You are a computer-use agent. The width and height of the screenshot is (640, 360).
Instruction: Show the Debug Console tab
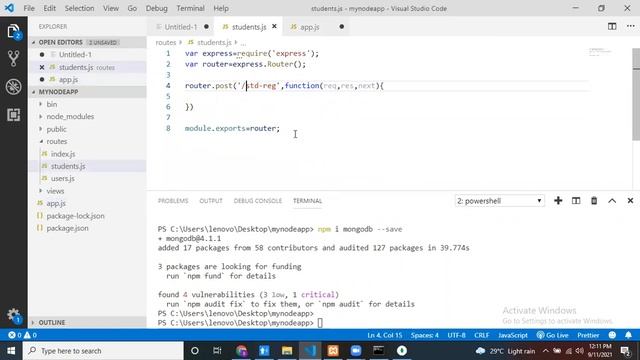258,201
